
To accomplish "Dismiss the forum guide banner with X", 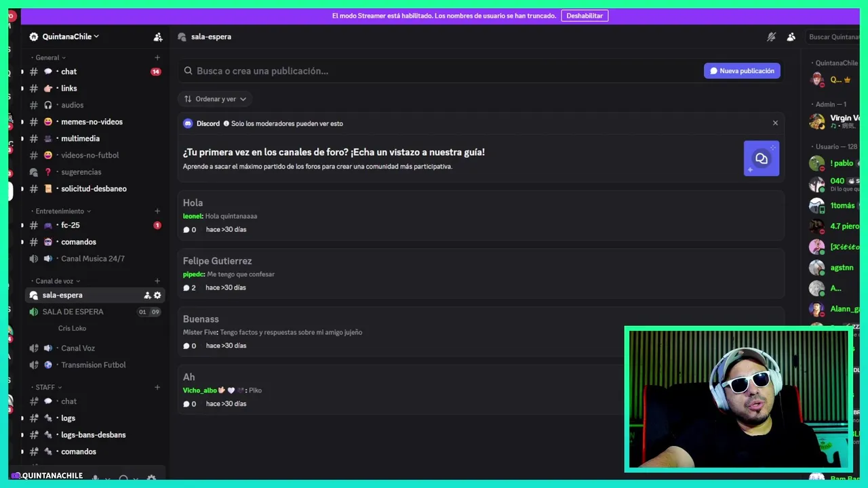I will tap(775, 123).
